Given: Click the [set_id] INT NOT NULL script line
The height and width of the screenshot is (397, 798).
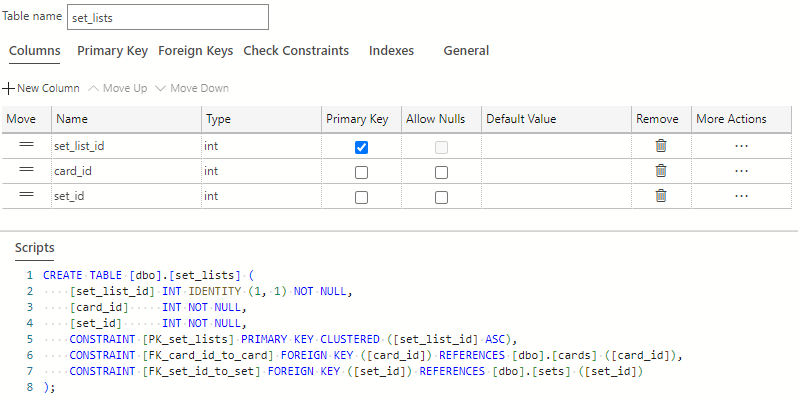Looking at the screenshot, I should [x=158, y=323].
